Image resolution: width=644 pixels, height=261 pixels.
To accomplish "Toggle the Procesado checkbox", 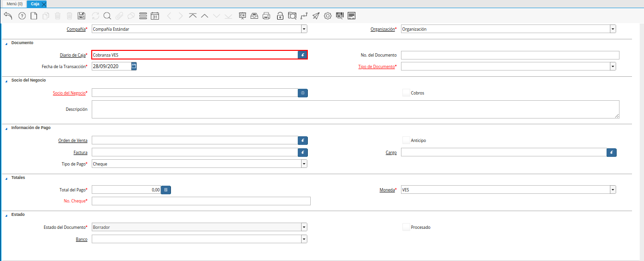I will 406,227.
